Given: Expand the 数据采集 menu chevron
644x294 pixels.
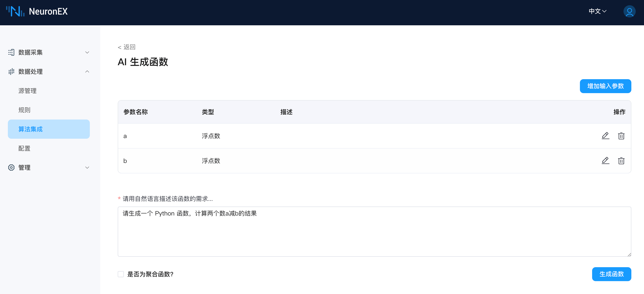Looking at the screenshot, I should pos(87,52).
